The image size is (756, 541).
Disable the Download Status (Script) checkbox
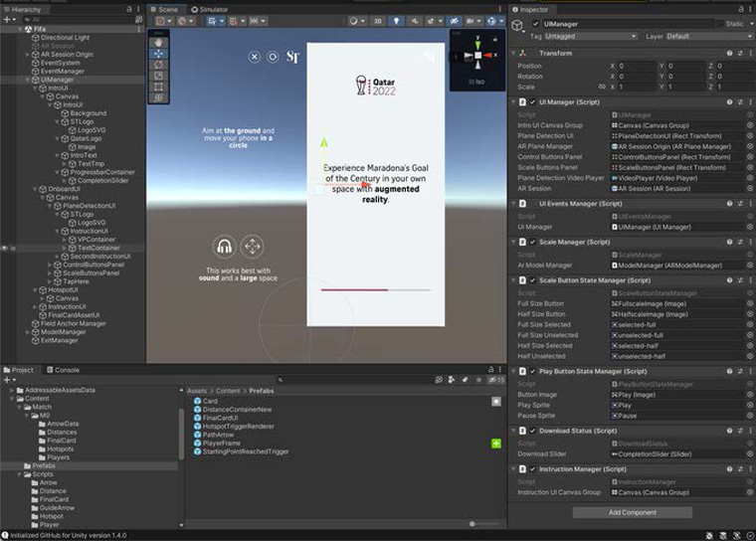tap(533, 431)
